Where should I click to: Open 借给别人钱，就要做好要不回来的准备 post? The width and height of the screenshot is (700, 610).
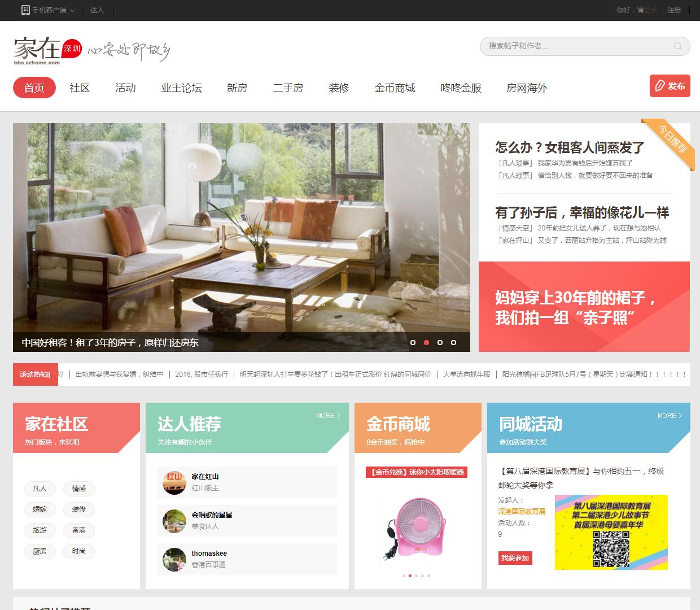(595, 176)
